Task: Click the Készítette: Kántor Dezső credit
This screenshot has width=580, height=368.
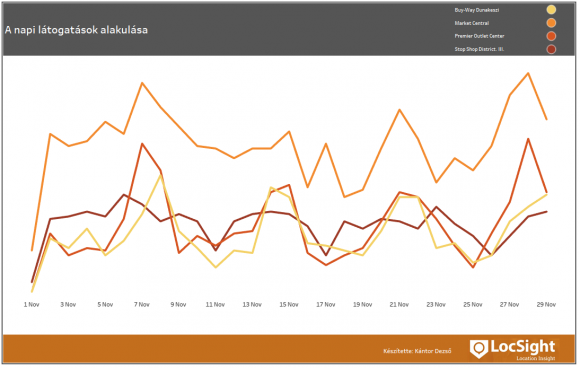Action: 417,351
